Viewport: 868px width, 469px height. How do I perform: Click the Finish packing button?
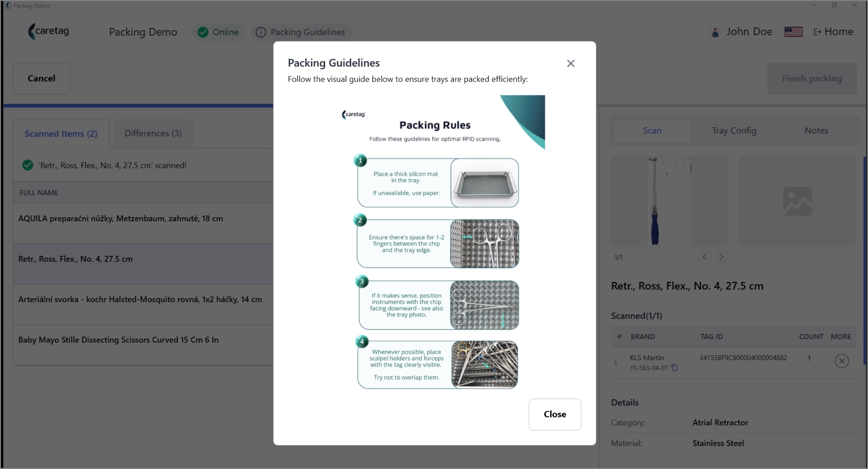pos(811,78)
